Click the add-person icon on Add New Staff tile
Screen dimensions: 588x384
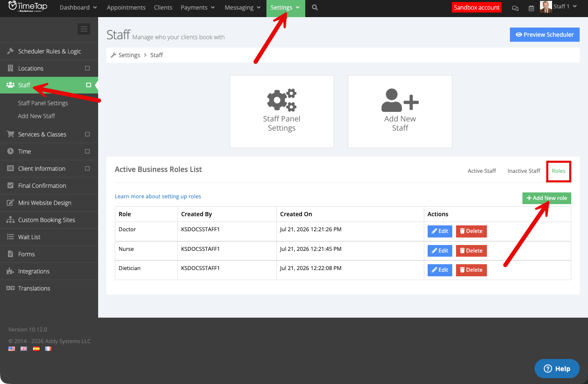click(400, 100)
